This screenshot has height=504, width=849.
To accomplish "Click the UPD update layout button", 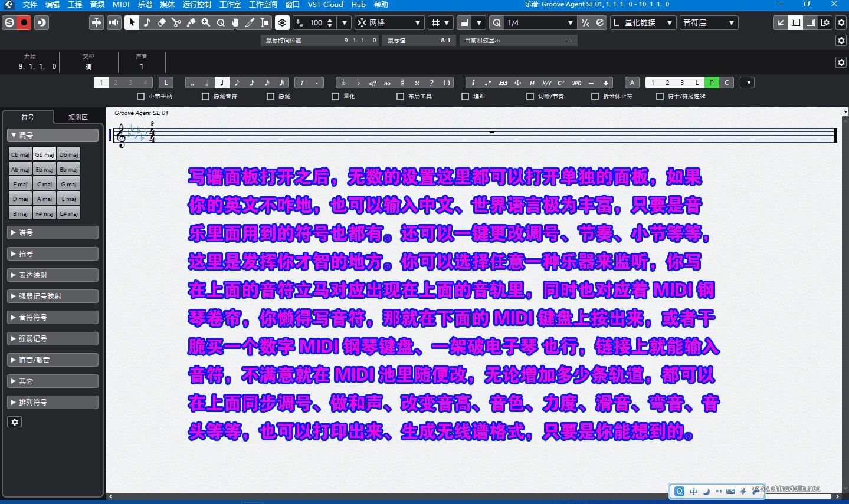I will tap(576, 83).
